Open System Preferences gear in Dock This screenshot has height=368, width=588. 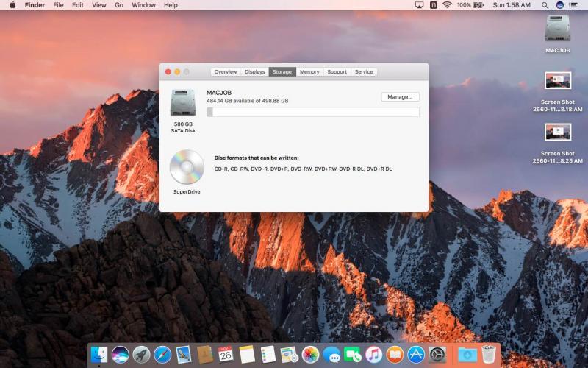click(437, 355)
